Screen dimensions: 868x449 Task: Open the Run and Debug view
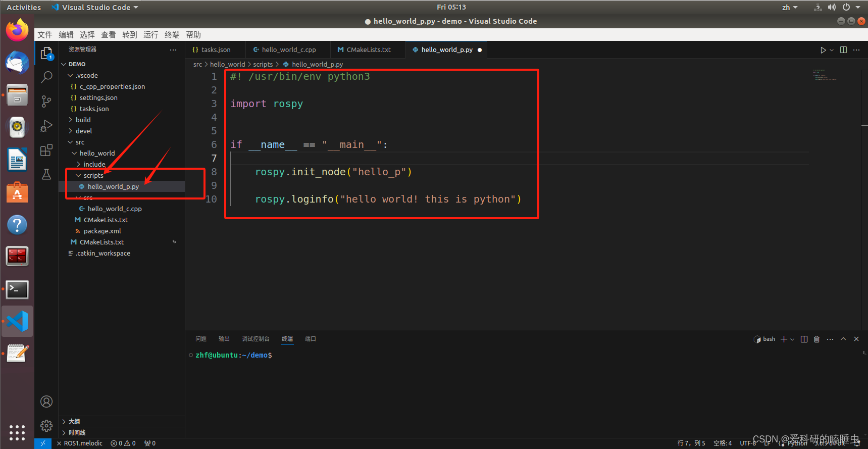click(x=46, y=126)
